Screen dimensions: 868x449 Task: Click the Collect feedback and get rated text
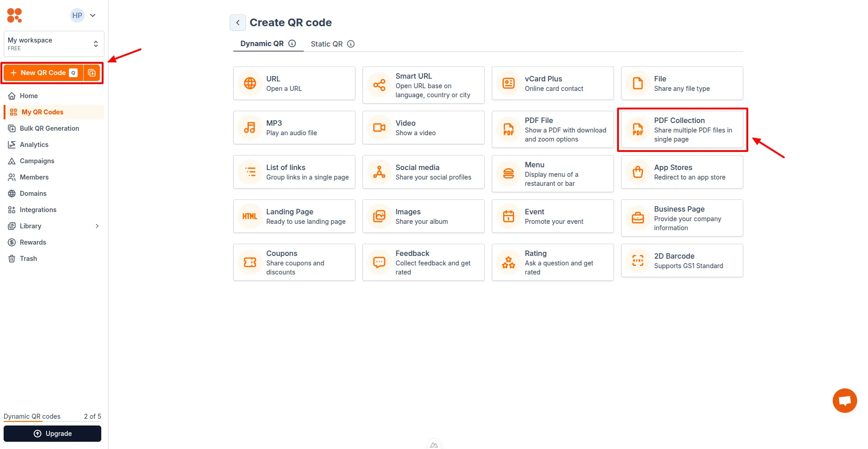click(x=433, y=268)
